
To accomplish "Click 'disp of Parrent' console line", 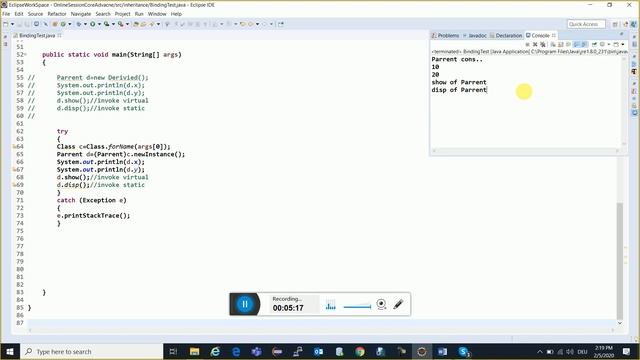I will [x=459, y=90].
